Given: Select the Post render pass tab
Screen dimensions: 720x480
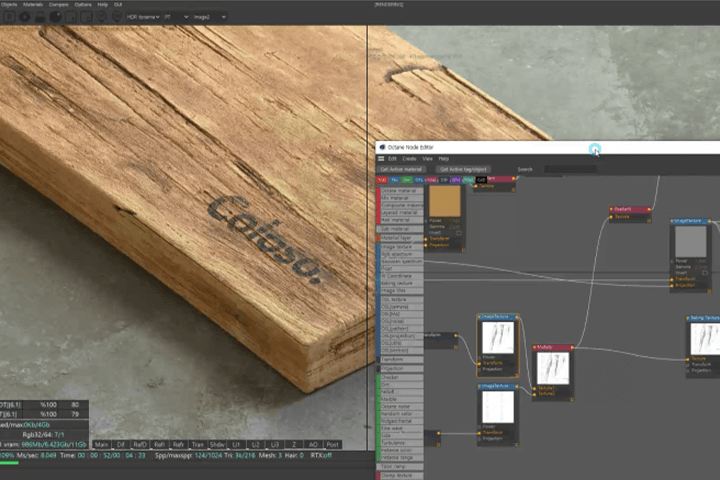Looking at the screenshot, I should 332,445.
